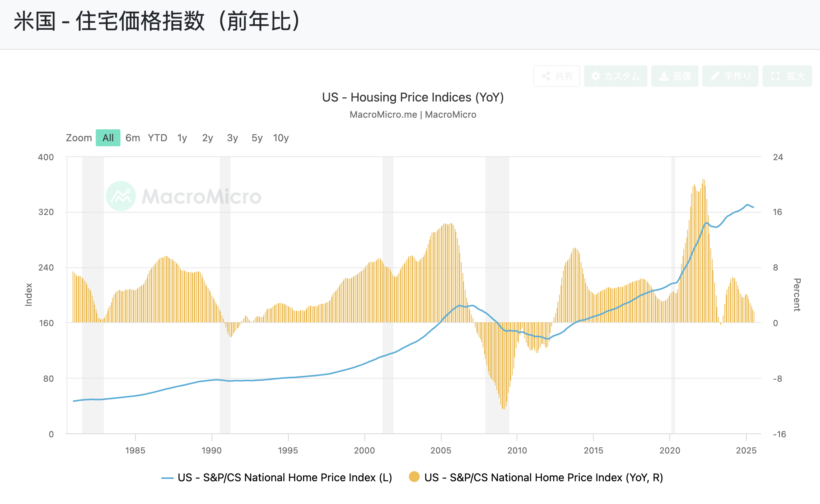This screenshot has width=820, height=504.
Task: Toggle the Home Price Index (YoY, R) legend series
Action: click(x=544, y=478)
